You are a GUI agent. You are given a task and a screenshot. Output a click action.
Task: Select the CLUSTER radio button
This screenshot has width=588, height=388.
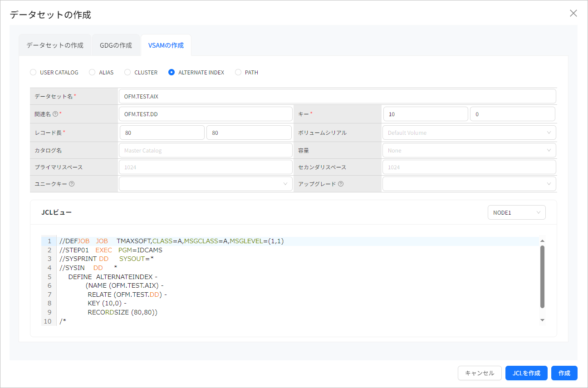click(x=127, y=72)
